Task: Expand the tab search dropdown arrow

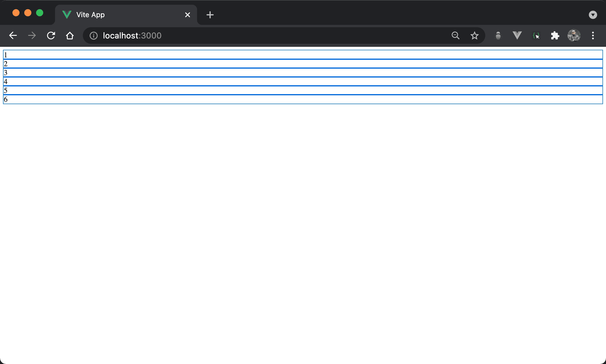Action: [593, 15]
